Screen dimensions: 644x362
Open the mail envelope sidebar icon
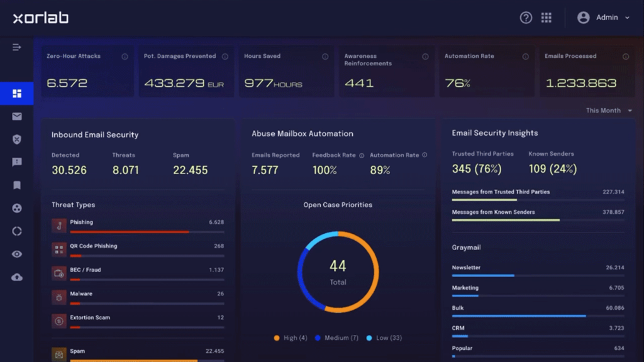coord(17,116)
